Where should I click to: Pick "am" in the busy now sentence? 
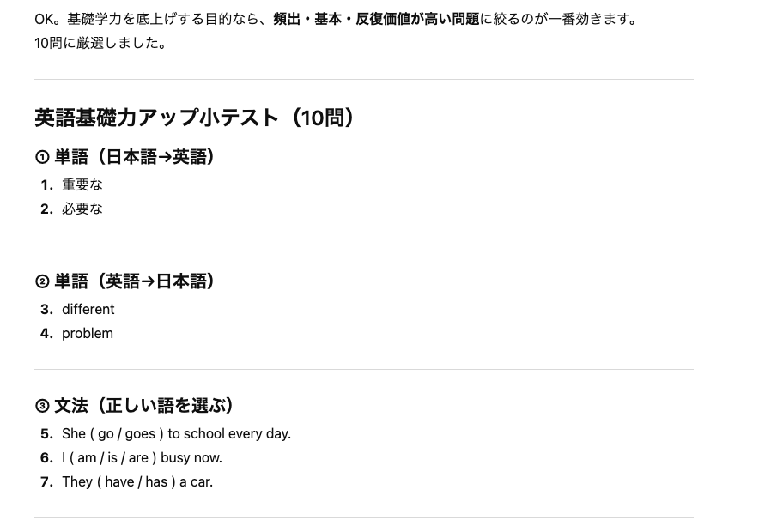(x=87, y=458)
